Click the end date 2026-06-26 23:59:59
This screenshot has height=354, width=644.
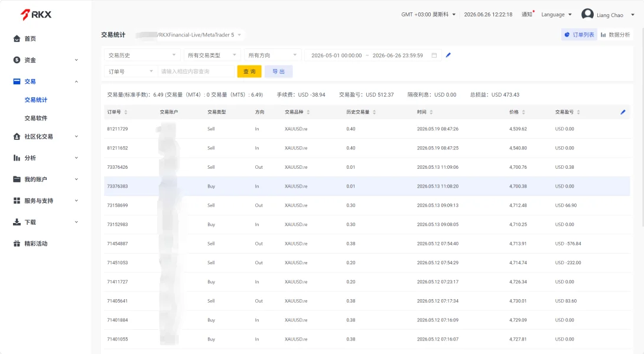(398, 55)
